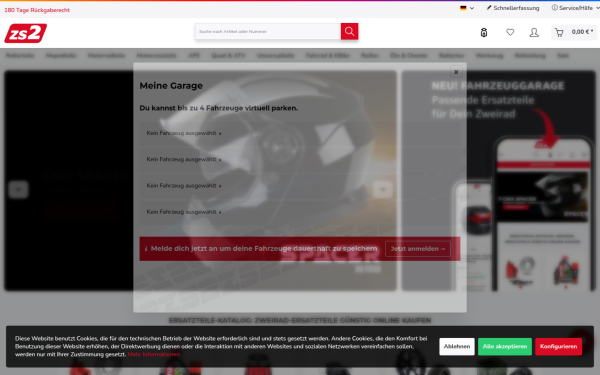Click the zs2 logo
The width and height of the screenshot is (600, 375).
[26, 33]
